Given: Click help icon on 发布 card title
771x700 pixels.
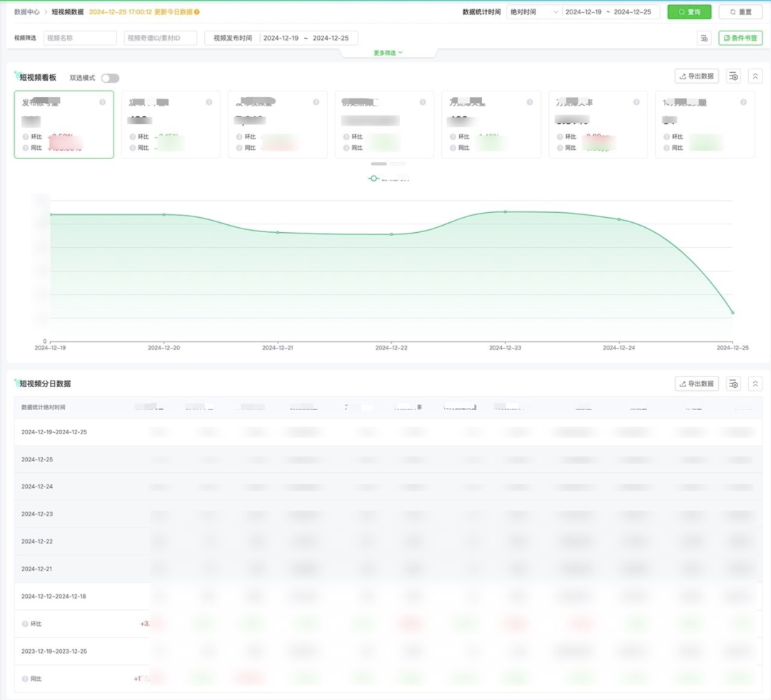Looking at the screenshot, I should pos(102,102).
